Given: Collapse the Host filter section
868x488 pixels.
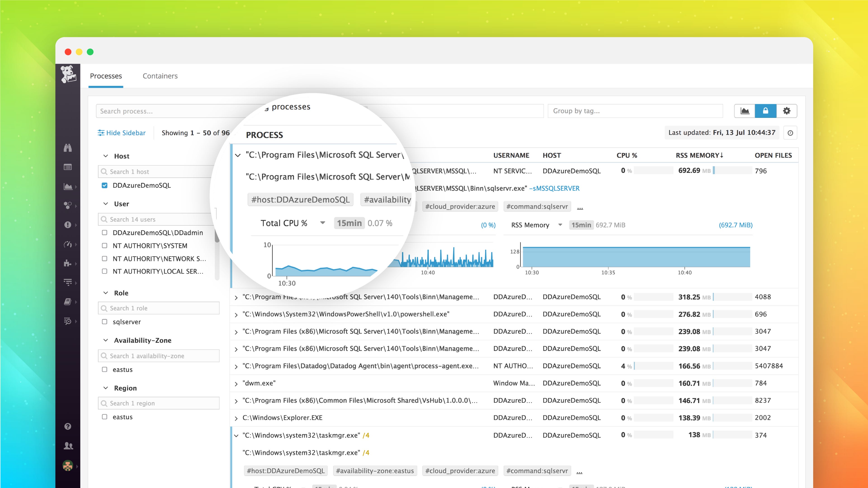Looking at the screenshot, I should pyautogui.click(x=106, y=156).
